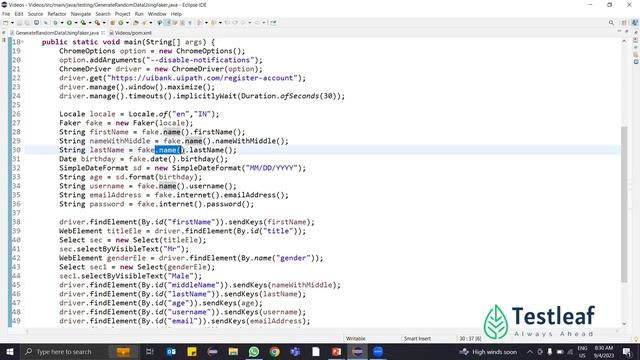This screenshot has height=360, width=640.
Task: Open the Search menu
Action: pyautogui.click(x=103, y=14)
